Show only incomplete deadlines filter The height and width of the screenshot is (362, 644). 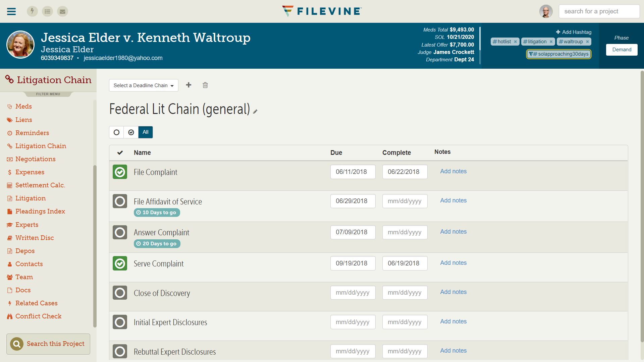click(116, 132)
